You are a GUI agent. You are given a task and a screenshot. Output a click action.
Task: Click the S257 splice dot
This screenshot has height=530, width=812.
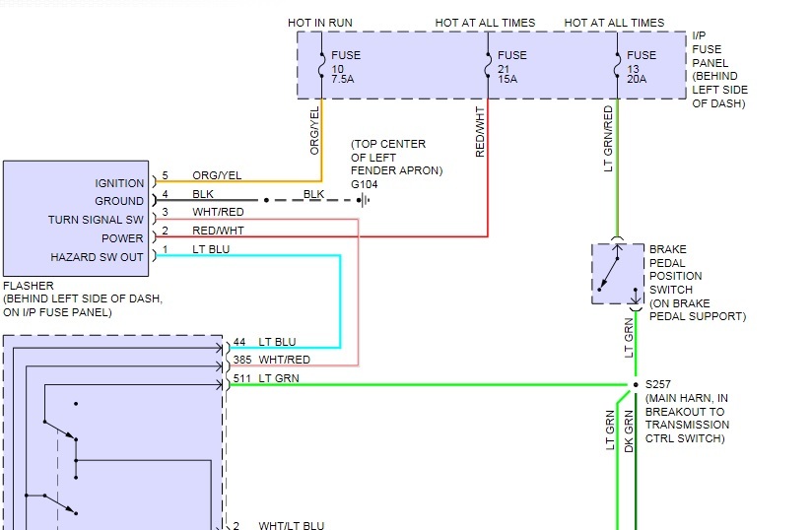(x=636, y=384)
